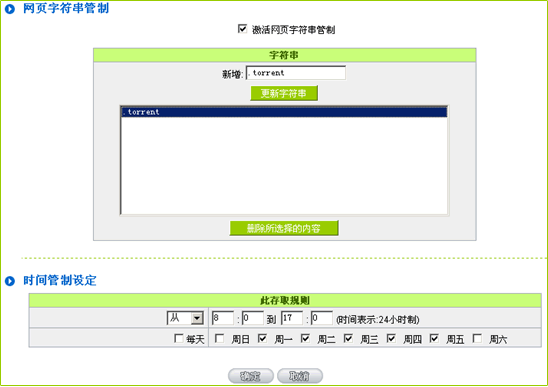Click the blue arrow icon beside 时间管制设定
548x387 pixels.
(x=10, y=281)
